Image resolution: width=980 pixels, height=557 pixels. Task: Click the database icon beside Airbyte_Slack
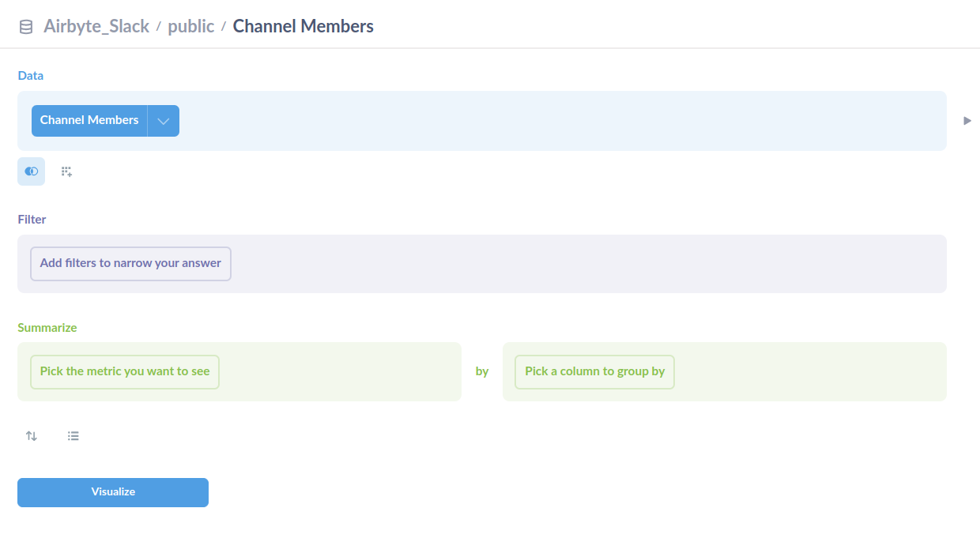(x=26, y=27)
